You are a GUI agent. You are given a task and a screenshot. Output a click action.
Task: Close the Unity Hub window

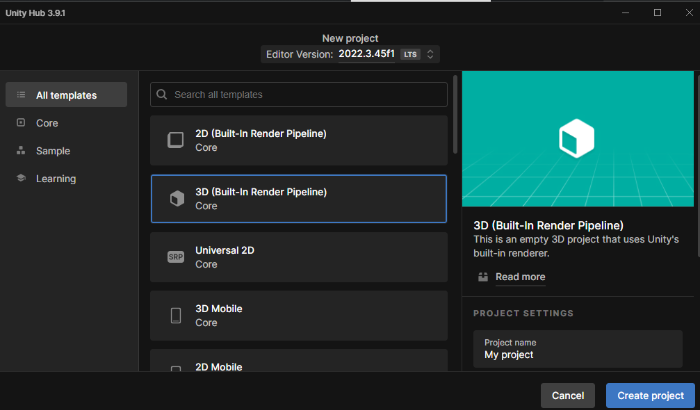689,13
